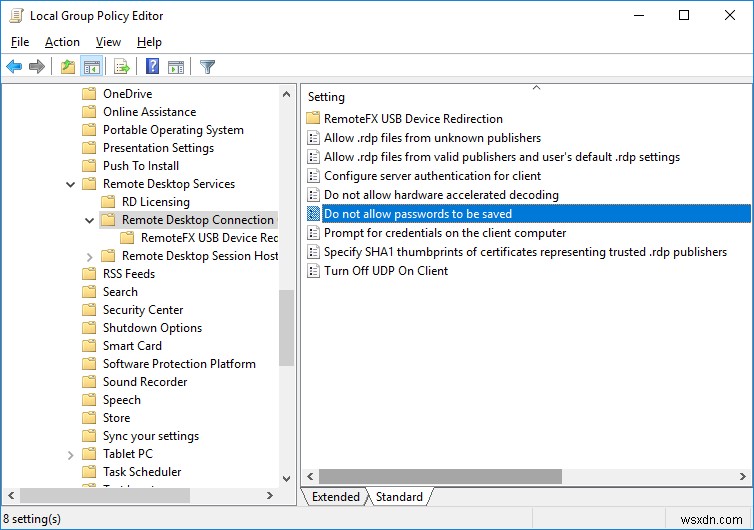Expand the Remote Desktop Session Host node
This screenshot has height=530, width=754.
pos(90,256)
